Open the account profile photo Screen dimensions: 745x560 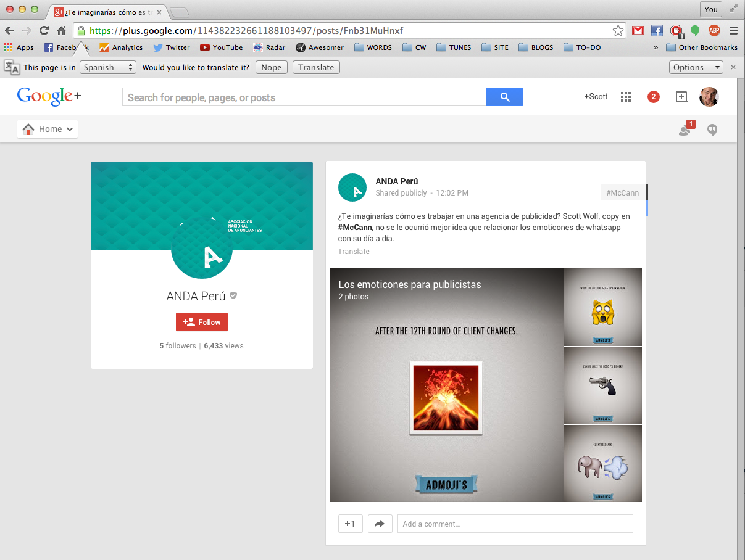[709, 96]
